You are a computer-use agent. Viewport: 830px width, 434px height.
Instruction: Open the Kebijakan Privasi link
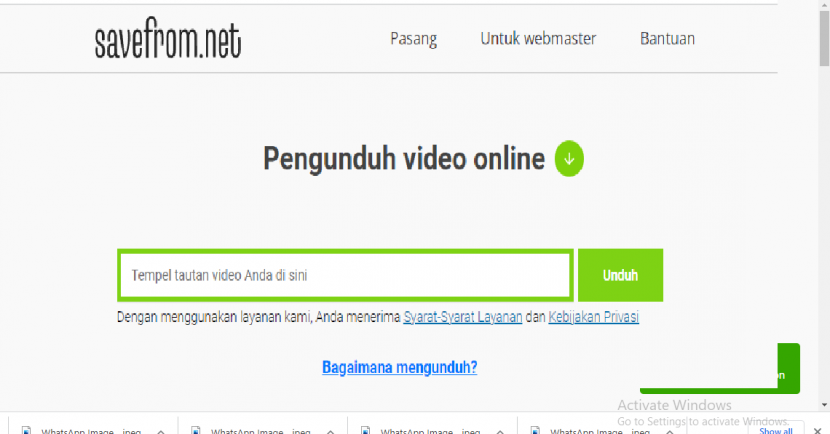pyautogui.click(x=593, y=317)
